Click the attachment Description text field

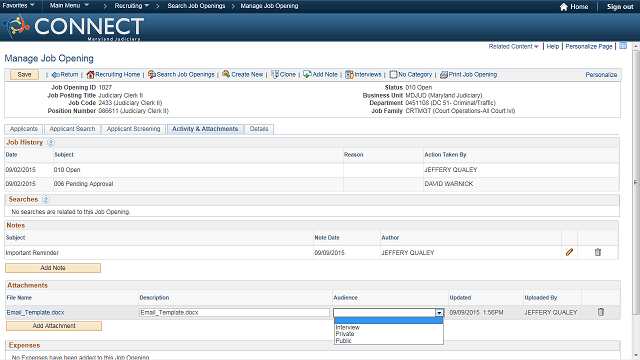pyautogui.click(x=234, y=312)
